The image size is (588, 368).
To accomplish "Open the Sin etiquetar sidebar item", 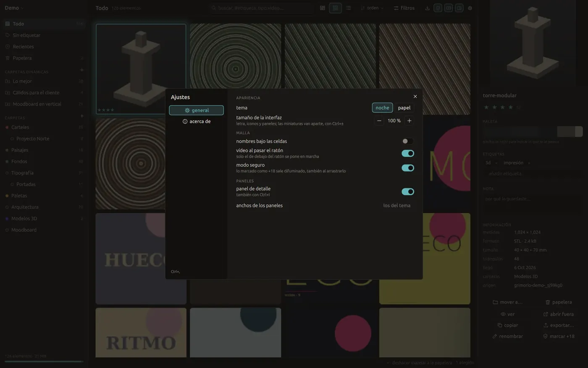I will point(44,35).
